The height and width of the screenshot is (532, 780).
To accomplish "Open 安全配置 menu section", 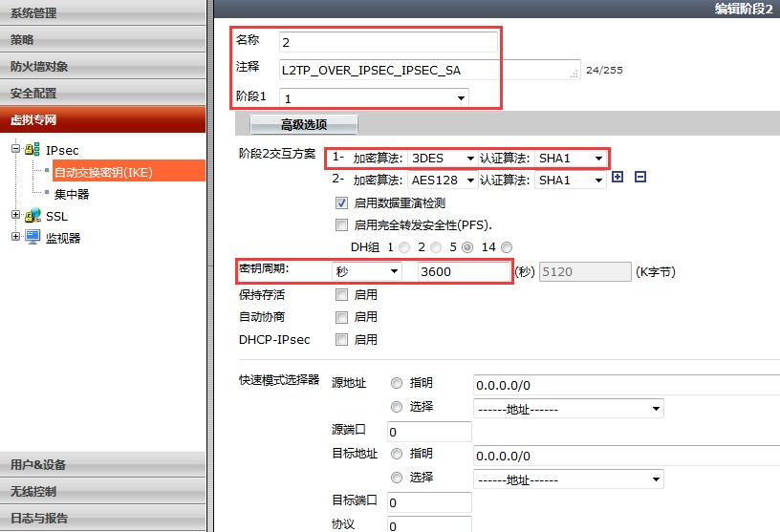I will click(x=102, y=93).
